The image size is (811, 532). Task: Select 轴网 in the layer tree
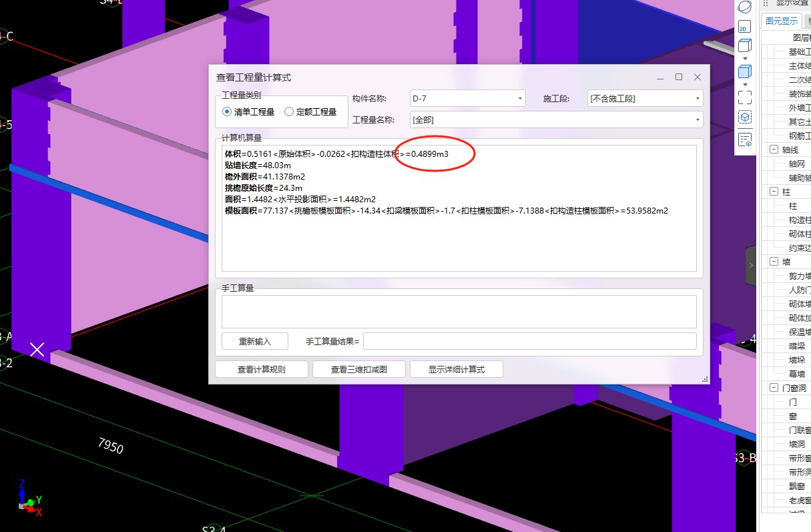[797, 164]
